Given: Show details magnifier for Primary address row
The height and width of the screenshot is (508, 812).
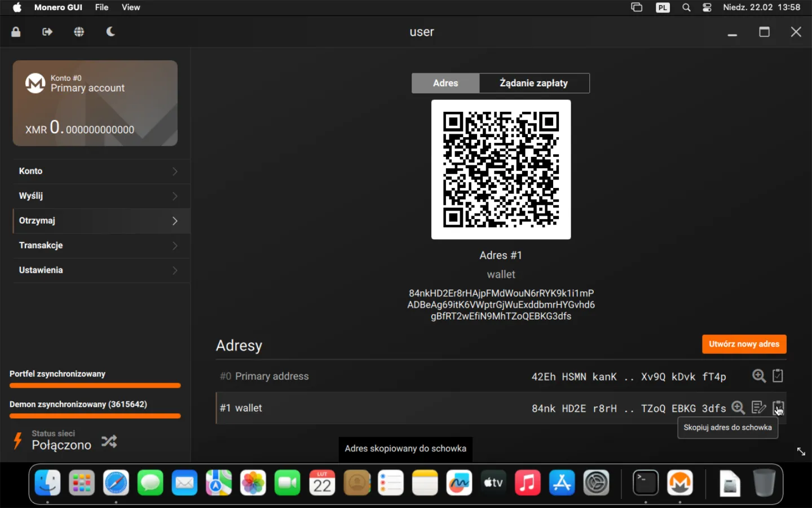Looking at the screenshot, I should 759,376.
